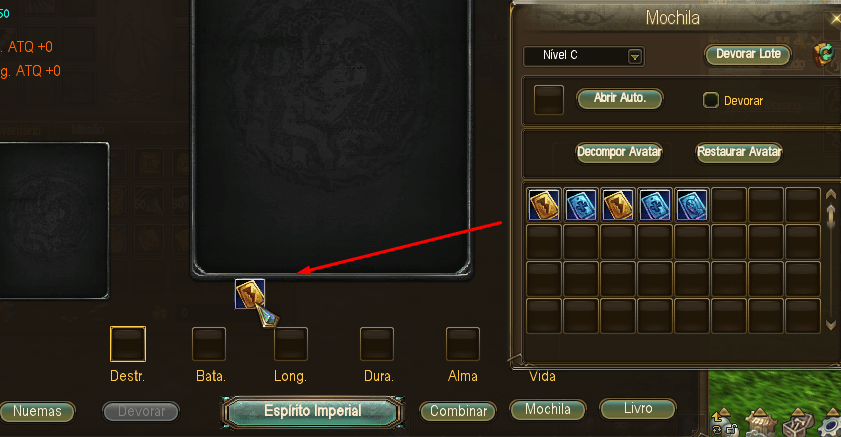
Task: Click the Devorar Lote button
Action: [x=748, y=54]
